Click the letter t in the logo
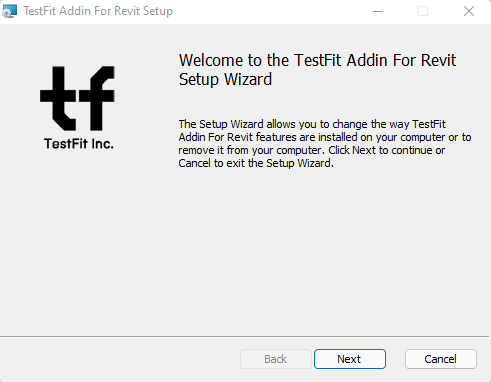 tap(58, 98)
